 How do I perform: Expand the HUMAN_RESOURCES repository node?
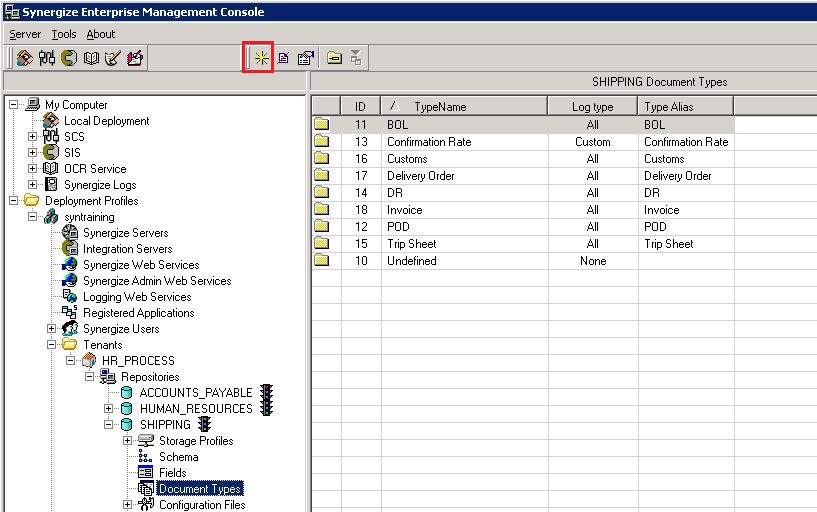point(108,408)
